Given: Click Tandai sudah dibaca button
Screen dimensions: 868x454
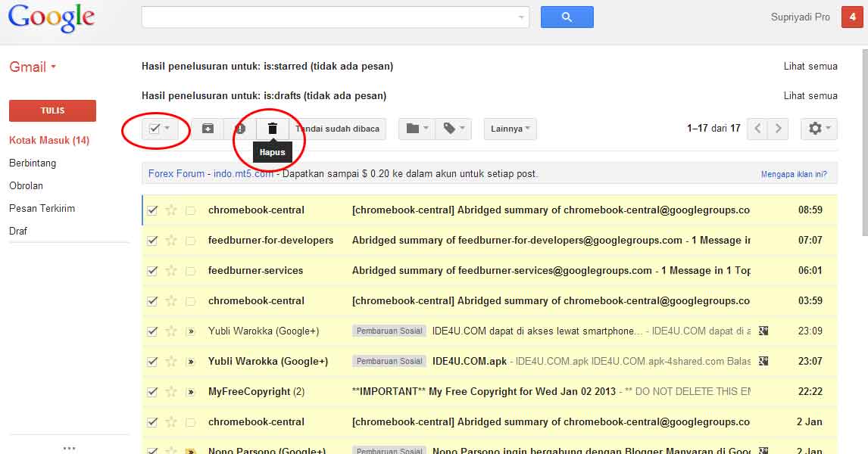Looking at the screenshot, I should click(x=337, y=129).
